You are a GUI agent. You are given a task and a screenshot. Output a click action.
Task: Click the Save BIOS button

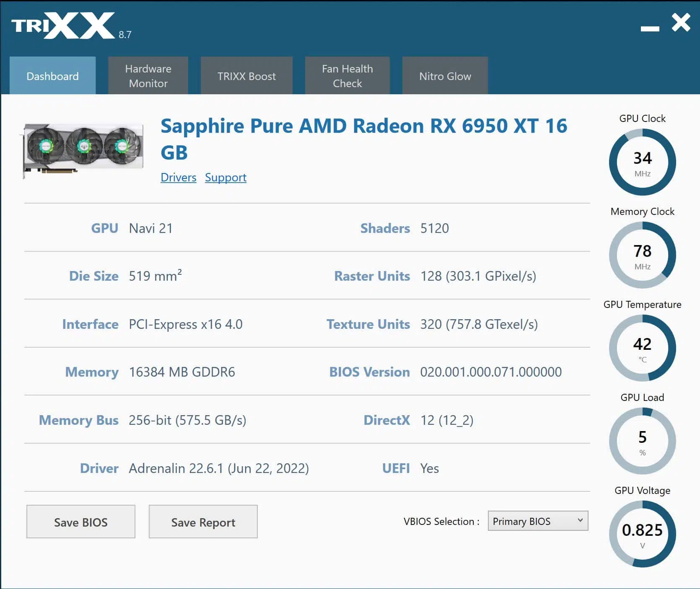81,522
